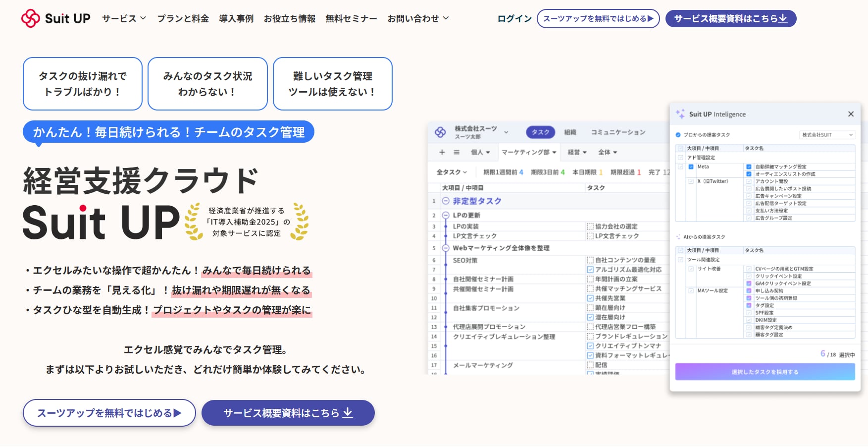Click the sparkle icon beside Suit UP Inteligence
868x447 pixels.
click(x=680, y=114)
